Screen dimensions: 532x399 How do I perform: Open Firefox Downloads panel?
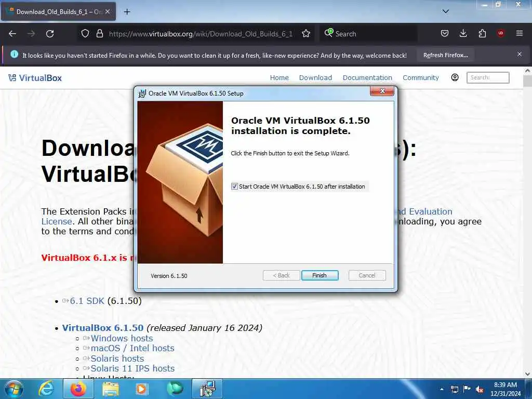[x=463, y=33]
